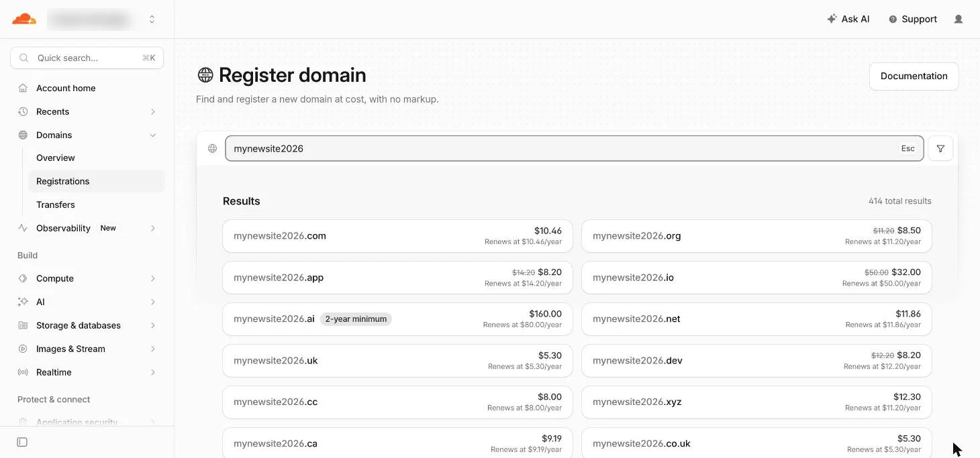The image size is (980, 458).
Task: Choose the mynewsite2026.io domain
Action: (x=756, y=278)
